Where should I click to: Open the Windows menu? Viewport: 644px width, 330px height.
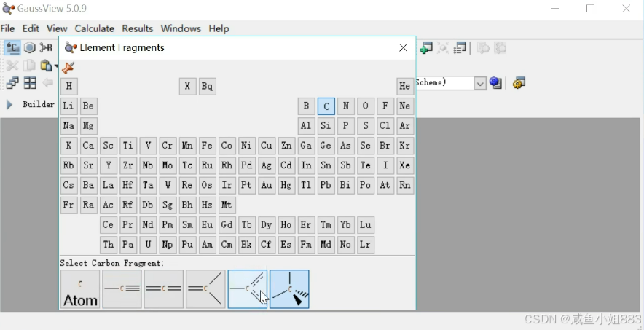pos(181,28)
